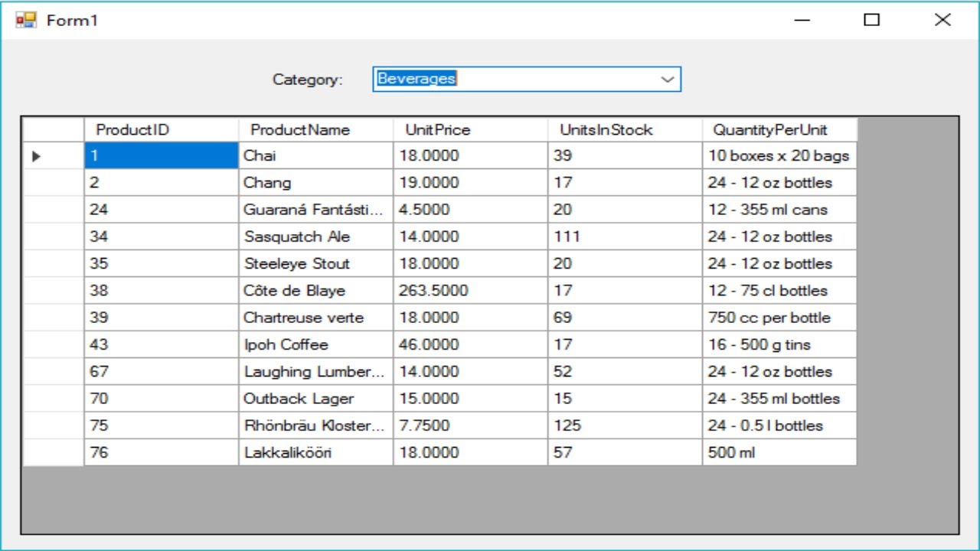Select the Steeleye Stout cell
The width and height of the screenshot is (980, 551).
[x=316, y=263]
